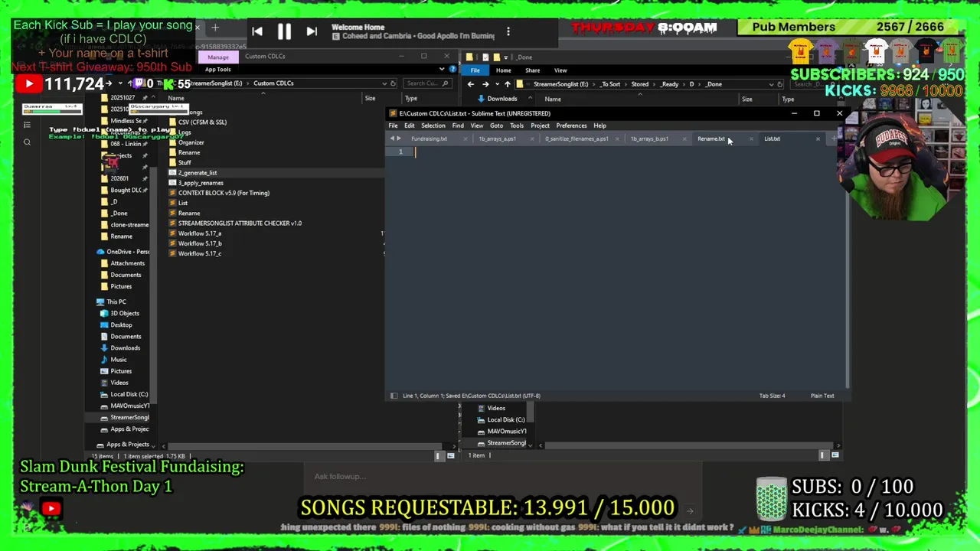Open Sublime Text Edit menu
The image size is (980, 551).
[x=410, y=126]
